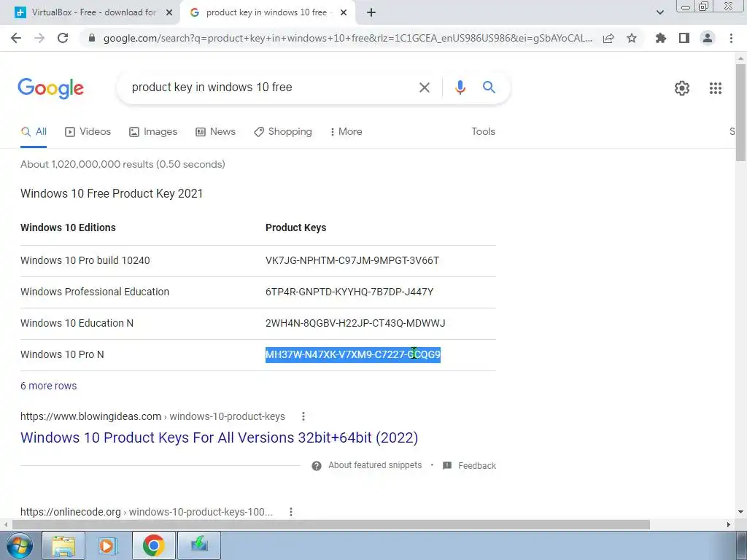Expand the More search options

(346, 132)
